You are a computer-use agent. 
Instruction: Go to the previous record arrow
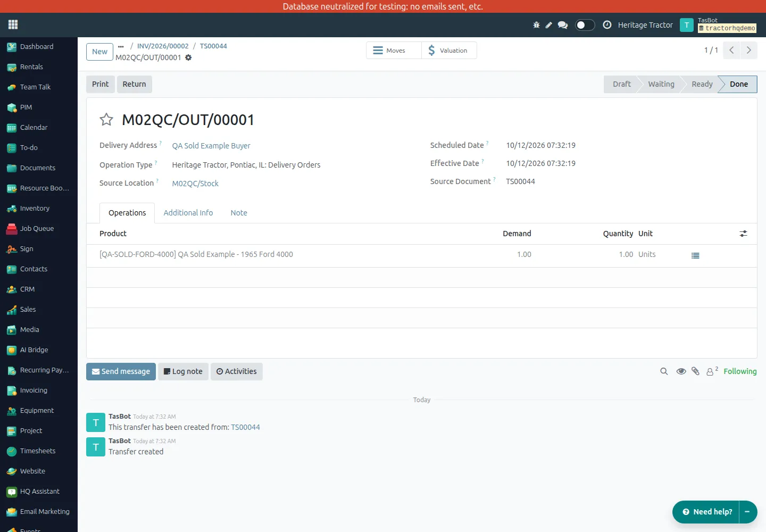731,50
